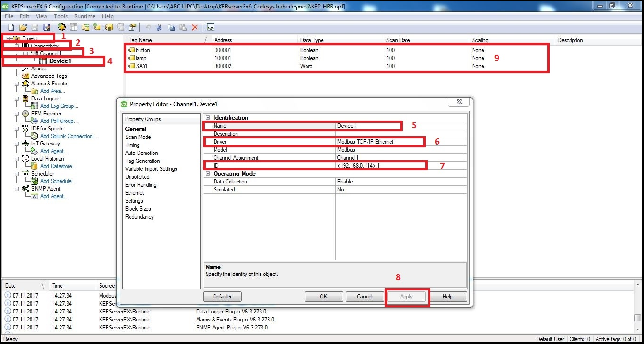Click the Cancel button

365,297
